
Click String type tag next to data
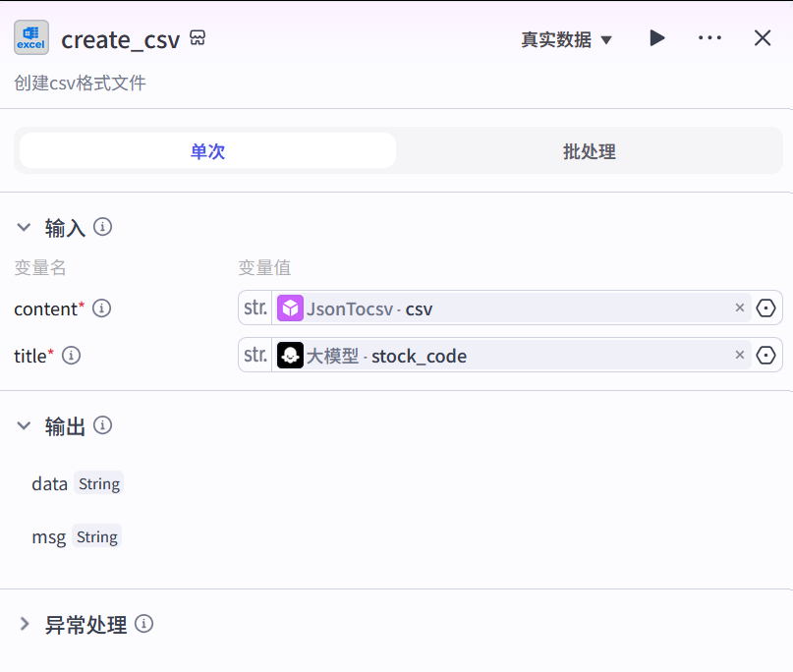99,483
